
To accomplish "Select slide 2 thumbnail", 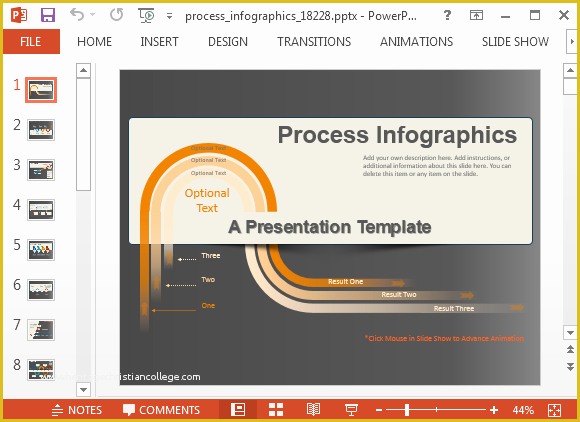I will (41, 130).
